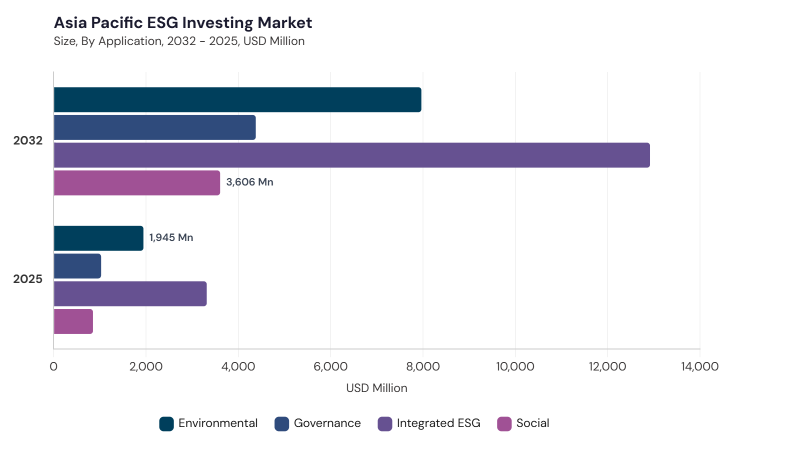Select the 2025 Governance bar

pos(77,266)
